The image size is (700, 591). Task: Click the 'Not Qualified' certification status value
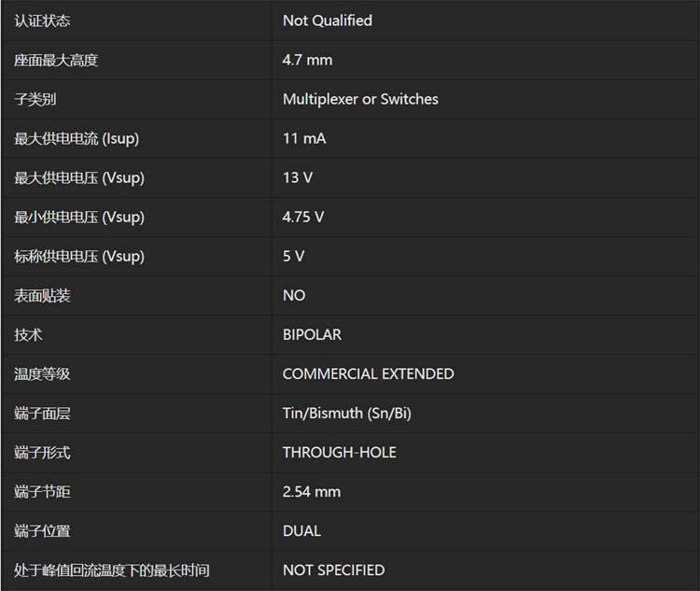point(327,21)
